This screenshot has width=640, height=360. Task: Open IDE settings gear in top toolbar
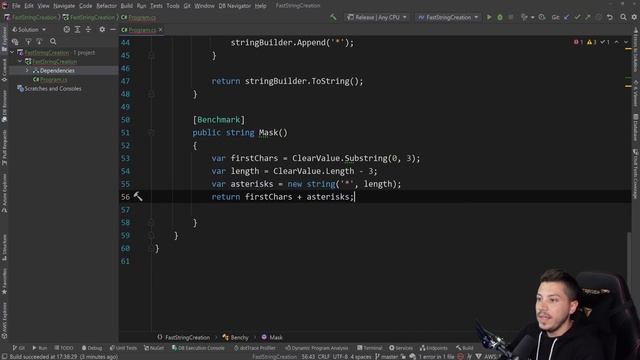pyautogui.click(x=634, y=17)
